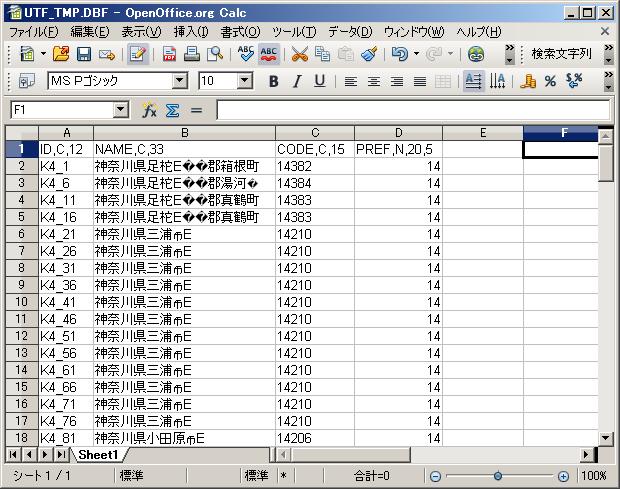Screen dimensions: 620x489
Task: Select the Sheet1 tab
Action: [98, 454]
